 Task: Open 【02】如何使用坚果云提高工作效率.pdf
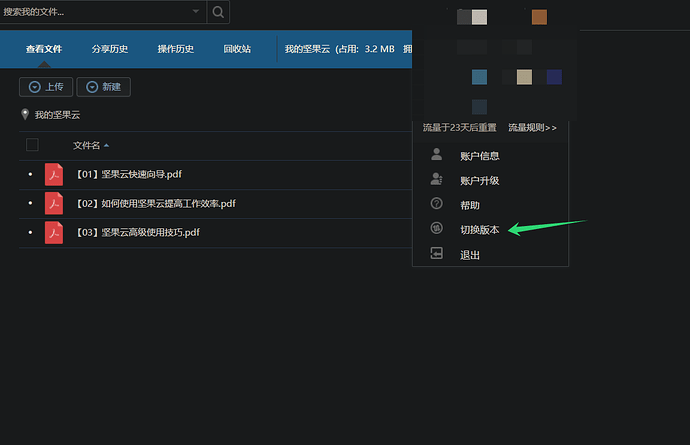coord(155,203)
